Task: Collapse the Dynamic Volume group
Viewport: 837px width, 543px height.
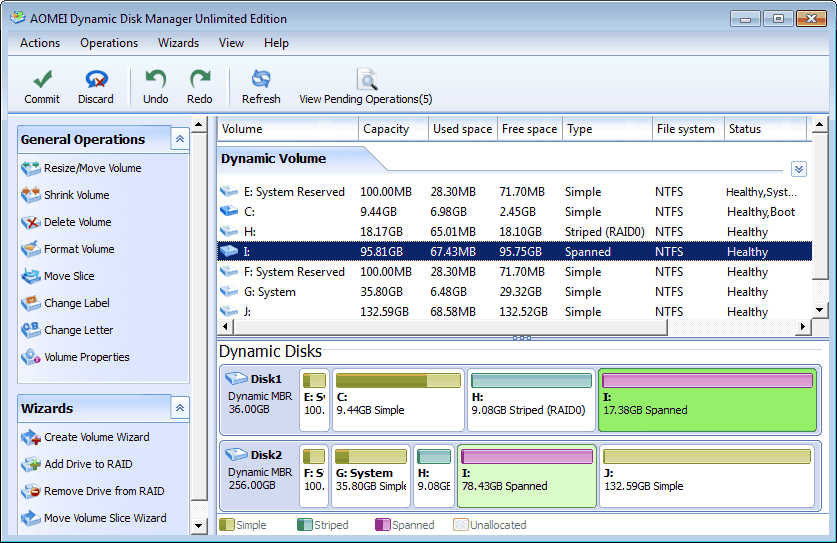Action: point(798,169)
